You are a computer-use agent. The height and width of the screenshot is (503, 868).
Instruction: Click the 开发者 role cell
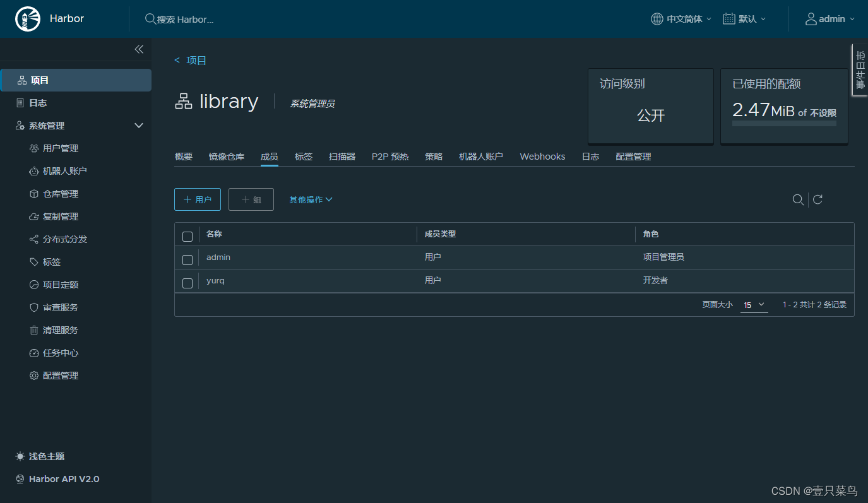655,280
